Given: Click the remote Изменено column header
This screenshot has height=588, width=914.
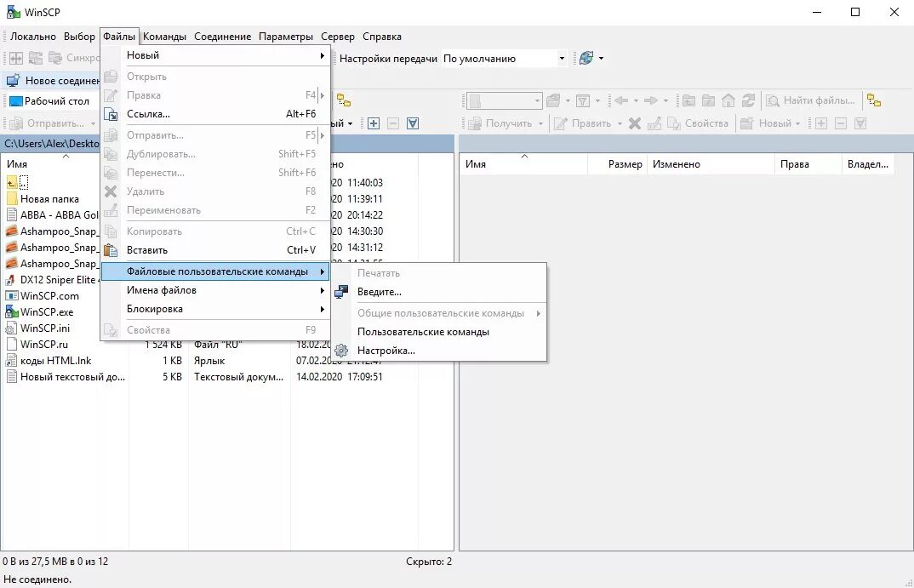Looking at the screenshot, I should point(711,164).
